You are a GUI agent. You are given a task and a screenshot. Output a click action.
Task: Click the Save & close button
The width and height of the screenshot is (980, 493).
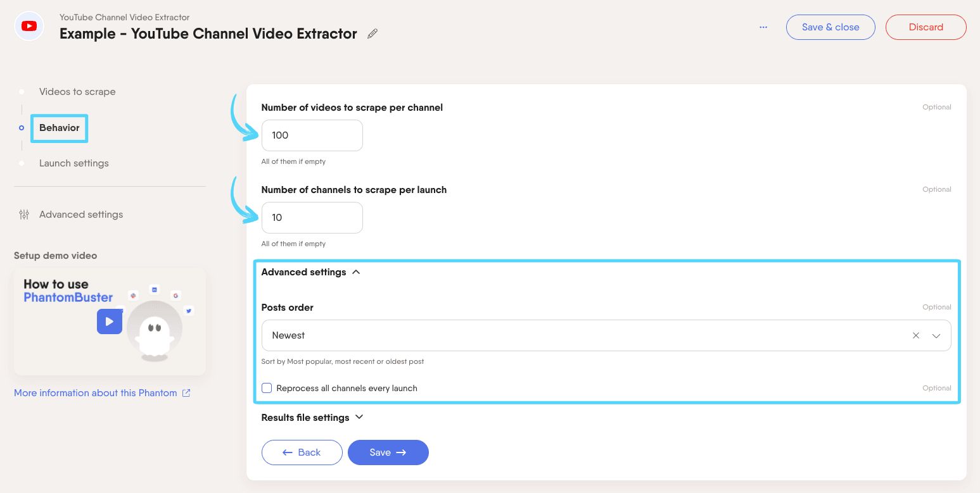point(830,27)
